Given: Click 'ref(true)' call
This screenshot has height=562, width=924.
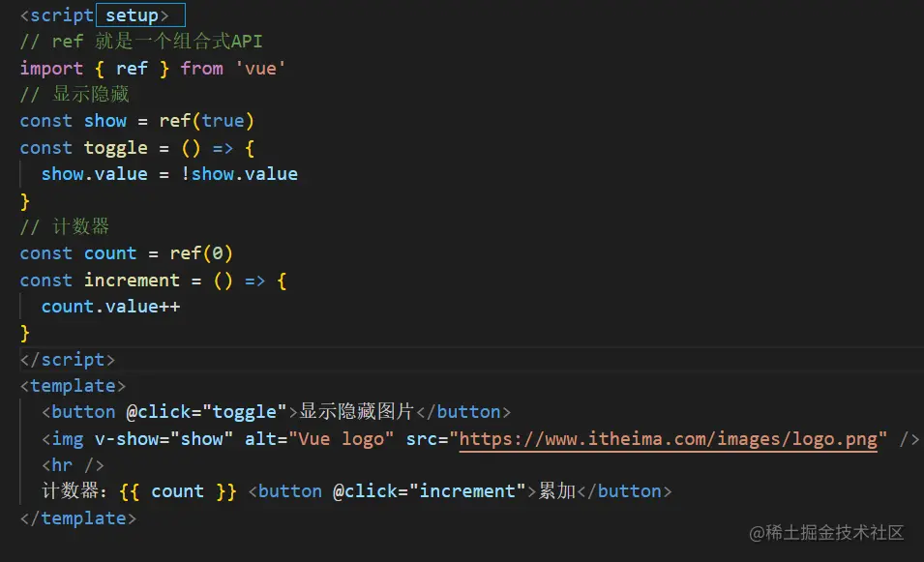Looking at the screenshot, I should pos(206,121).
